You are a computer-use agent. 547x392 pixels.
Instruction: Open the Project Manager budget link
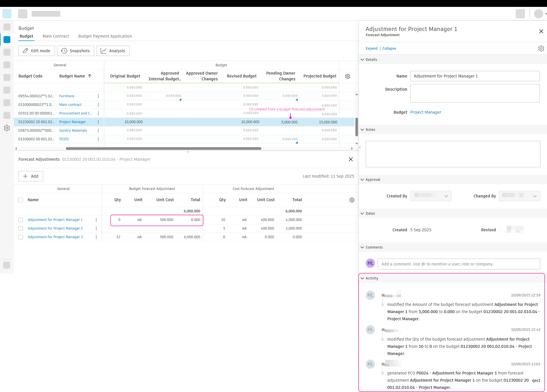coord(425,112)
